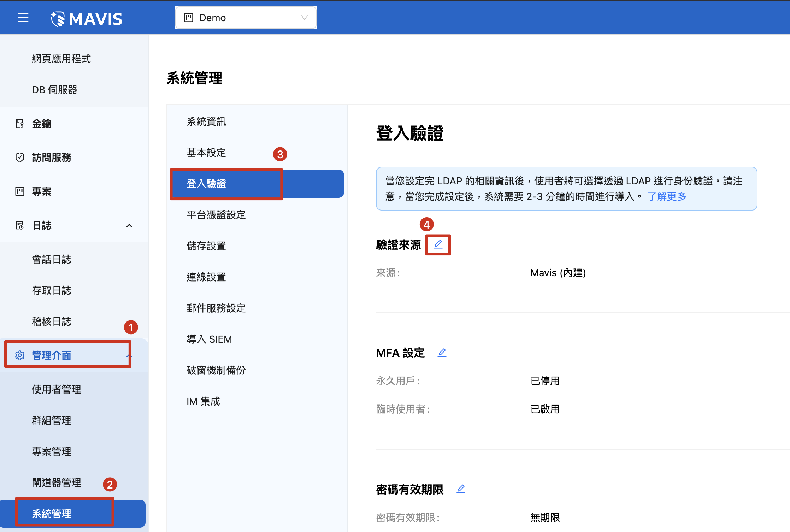Click the 已啟用 status for 臨時使用者

coord(545,409)
